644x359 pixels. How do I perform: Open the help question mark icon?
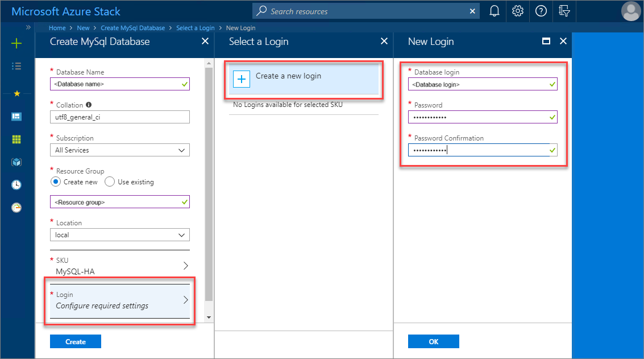(541, 11)
